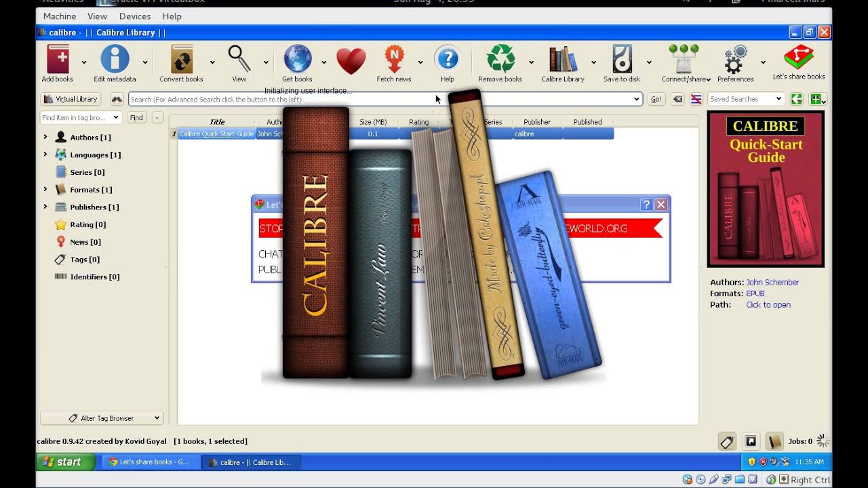Open the VirtualBox Help menu

172,16
